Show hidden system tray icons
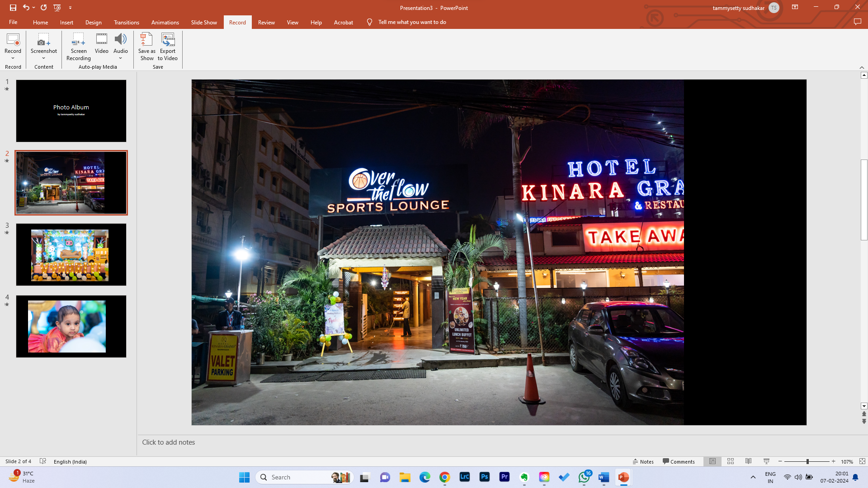 point(753,477)
